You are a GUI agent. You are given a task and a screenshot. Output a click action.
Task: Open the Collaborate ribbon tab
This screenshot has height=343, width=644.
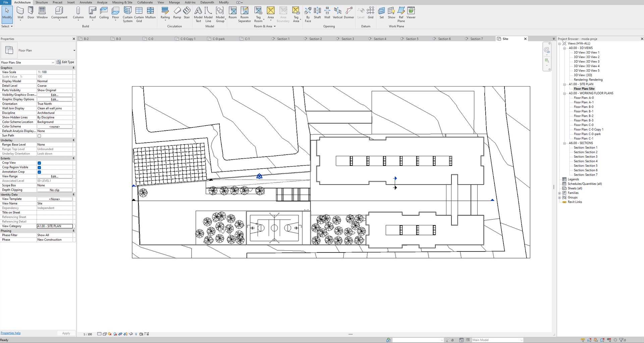[x=145, y=2]
